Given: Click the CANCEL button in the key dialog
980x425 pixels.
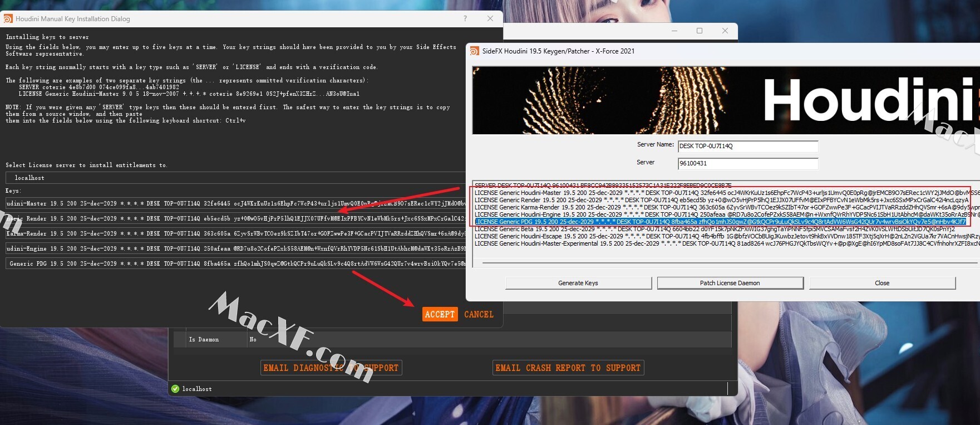Looking at the screenshot, I should click(x=479, y=314).
